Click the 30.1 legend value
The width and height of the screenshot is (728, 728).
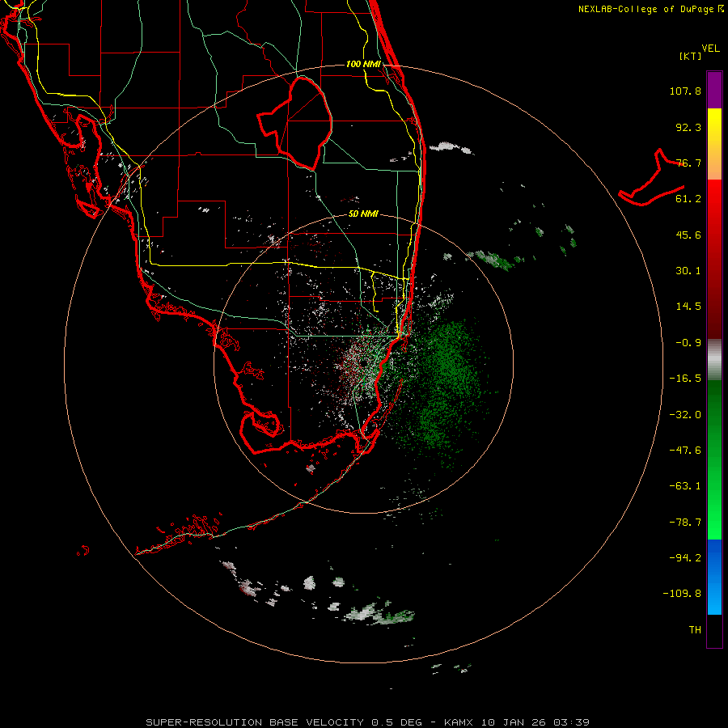pos(688,271)
